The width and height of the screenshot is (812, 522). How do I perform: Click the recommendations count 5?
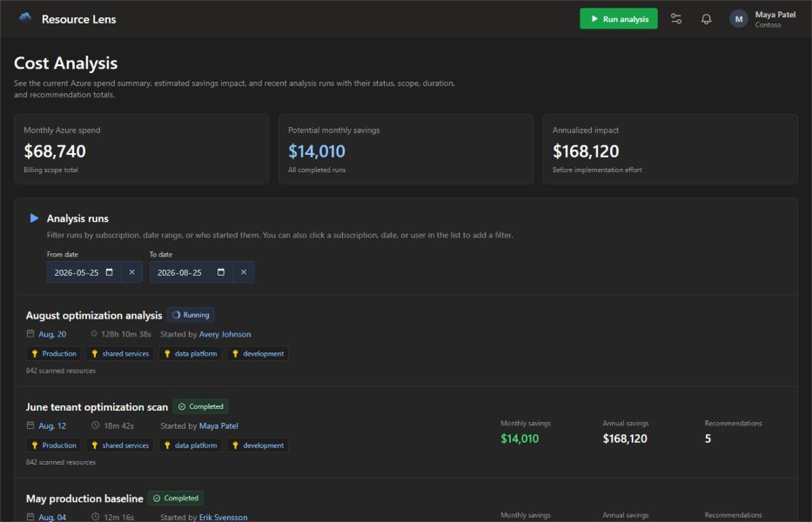pos(708,438)
